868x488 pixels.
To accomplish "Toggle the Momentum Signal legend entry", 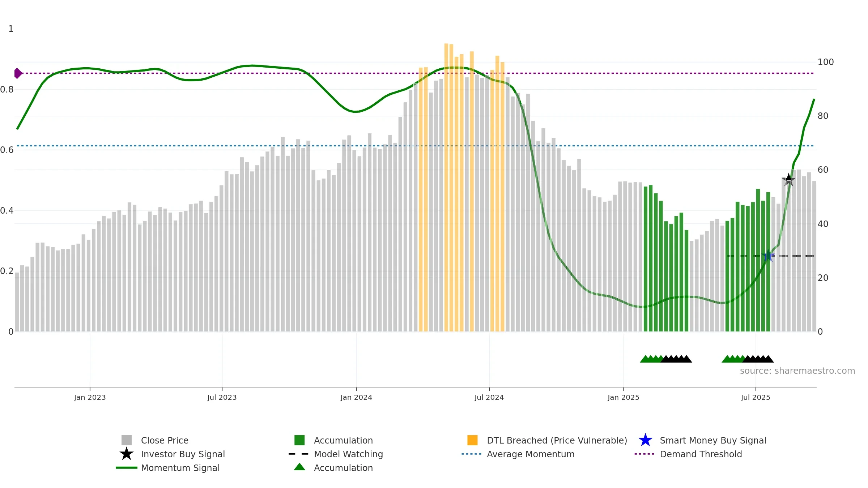I will pyautogui.click(x=168, y=468).
